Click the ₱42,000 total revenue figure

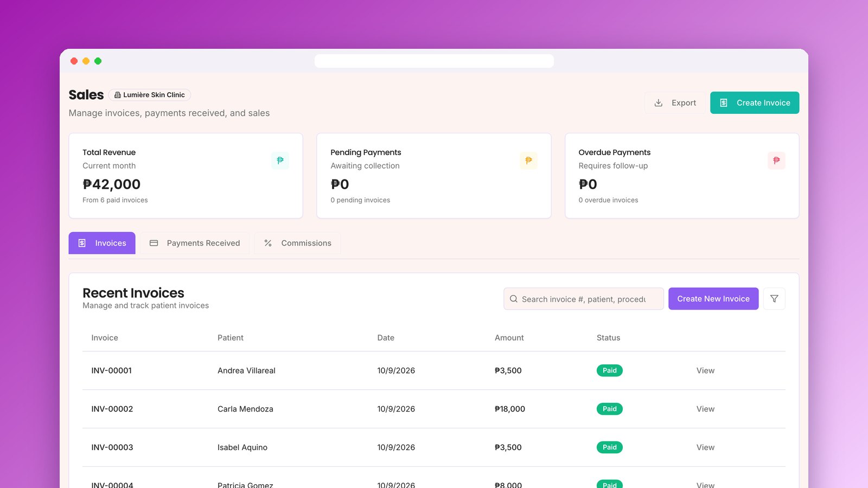tap(111, 184)
